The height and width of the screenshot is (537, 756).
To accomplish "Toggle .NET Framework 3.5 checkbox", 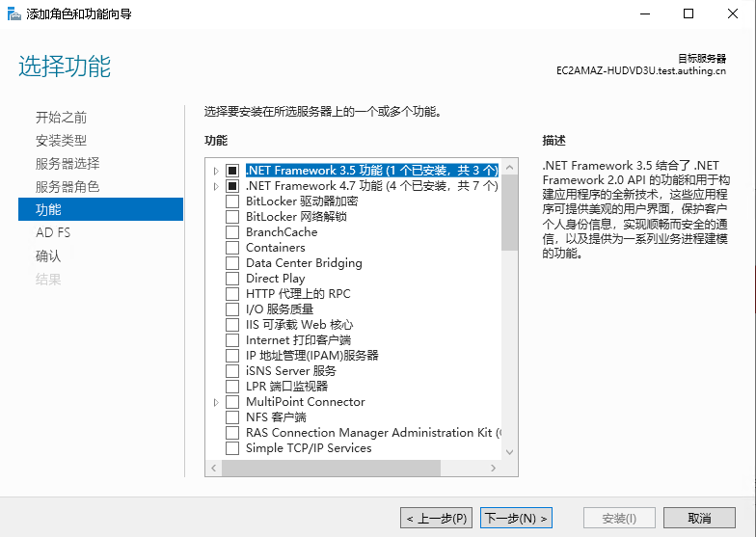I will (232, 171).
